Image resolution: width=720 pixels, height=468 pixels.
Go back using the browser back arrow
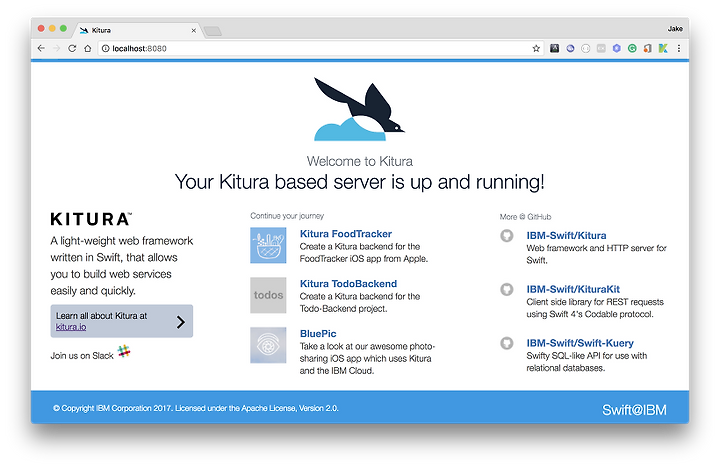[41, 48]
